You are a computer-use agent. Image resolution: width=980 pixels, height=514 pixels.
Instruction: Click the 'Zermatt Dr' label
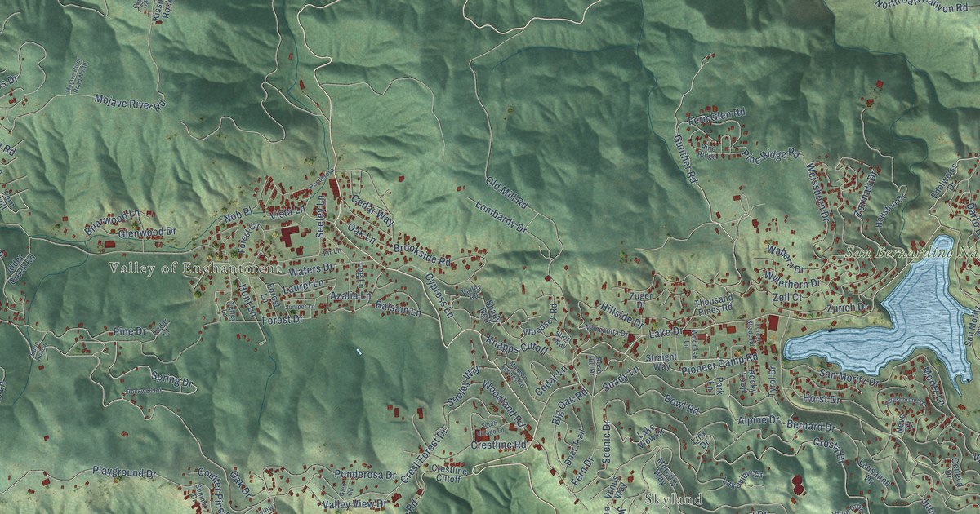coord(865,194)
